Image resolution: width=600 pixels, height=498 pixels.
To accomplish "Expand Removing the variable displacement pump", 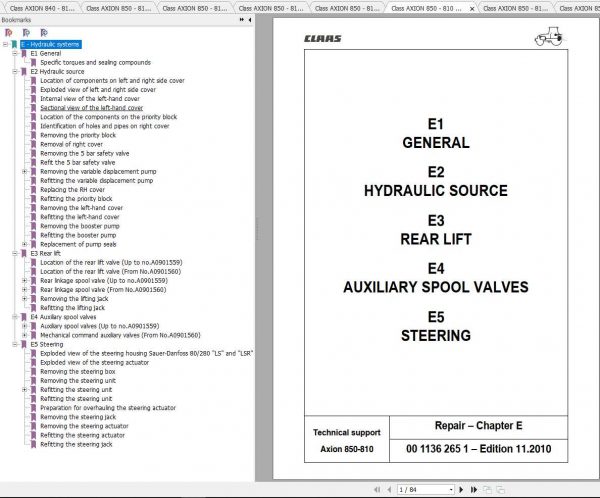I will [x=24, y=171].
